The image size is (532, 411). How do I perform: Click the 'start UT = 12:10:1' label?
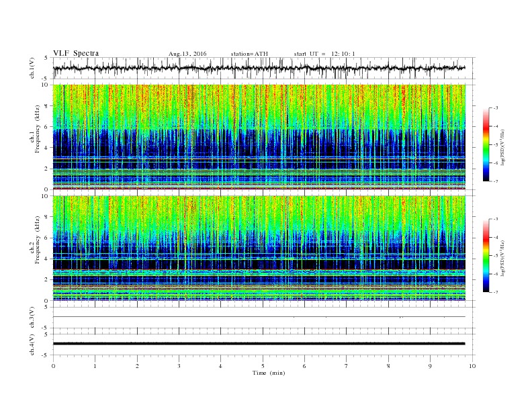click(324, 54)
